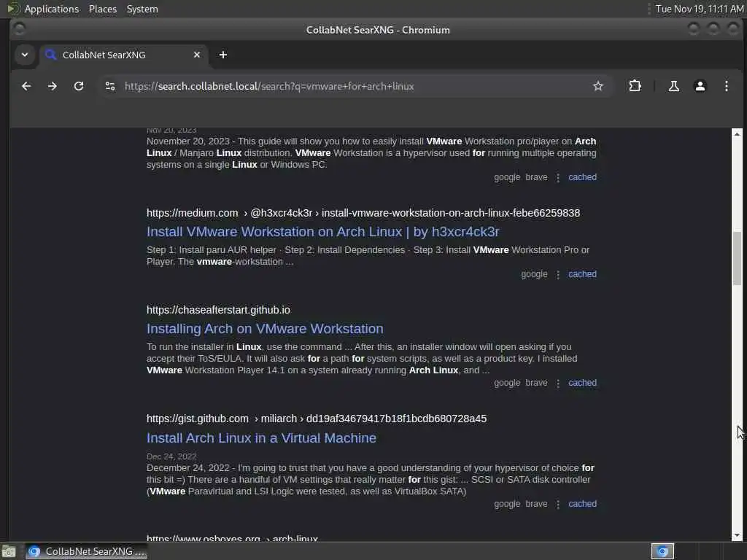Expand options dots for November 20, 2023 result
Screen dimensions: 747x560
[558, 178]
